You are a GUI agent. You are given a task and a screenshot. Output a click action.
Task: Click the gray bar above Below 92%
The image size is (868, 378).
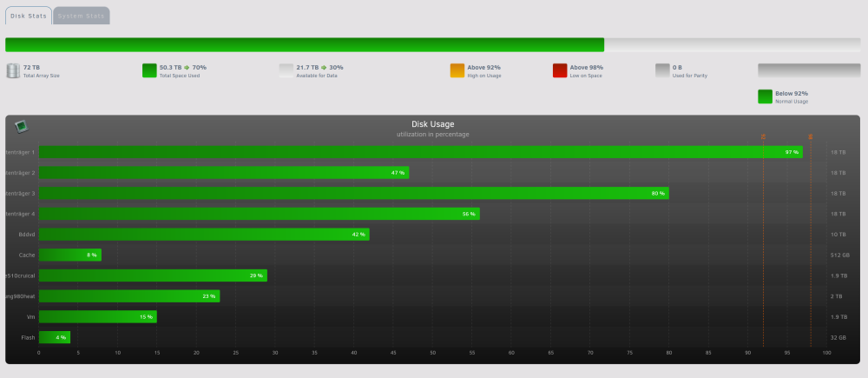809,70
